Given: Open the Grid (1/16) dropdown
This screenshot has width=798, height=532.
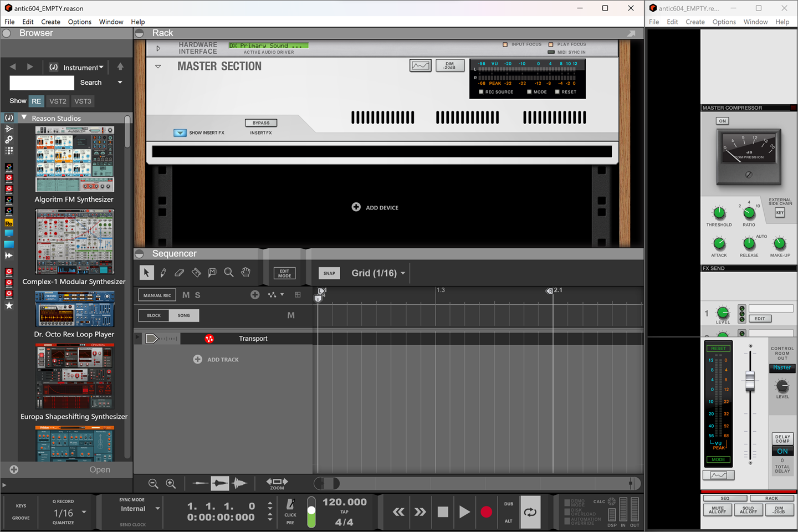Looking at the screenshot, I should pos(378,273).
